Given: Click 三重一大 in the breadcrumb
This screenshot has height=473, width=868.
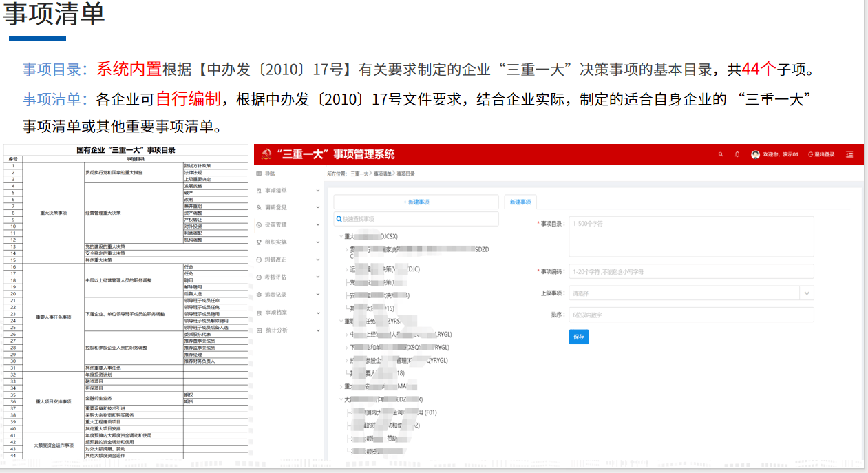Looking at the screenshot, I should tap(359, 174).
